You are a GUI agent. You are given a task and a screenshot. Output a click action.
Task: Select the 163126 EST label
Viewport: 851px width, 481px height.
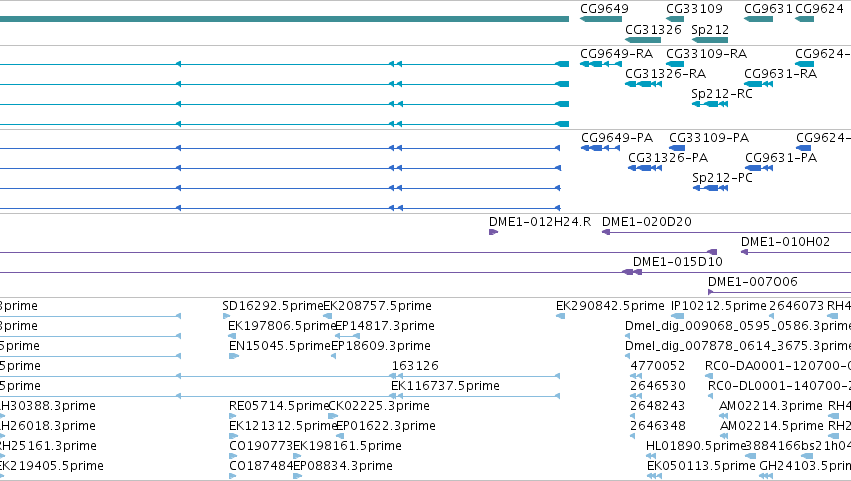point(415,366)
